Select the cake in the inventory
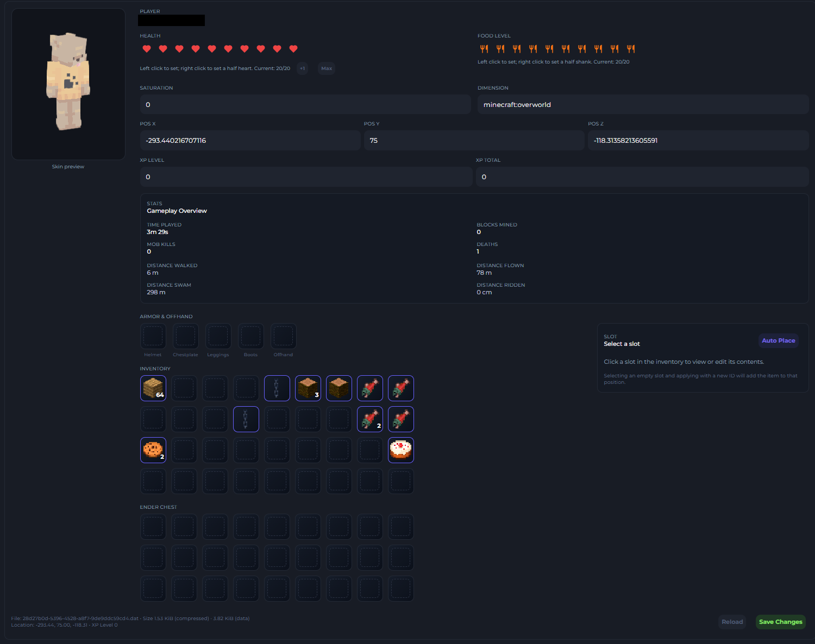Screen dimensions: 815x644 coord(401,450)
